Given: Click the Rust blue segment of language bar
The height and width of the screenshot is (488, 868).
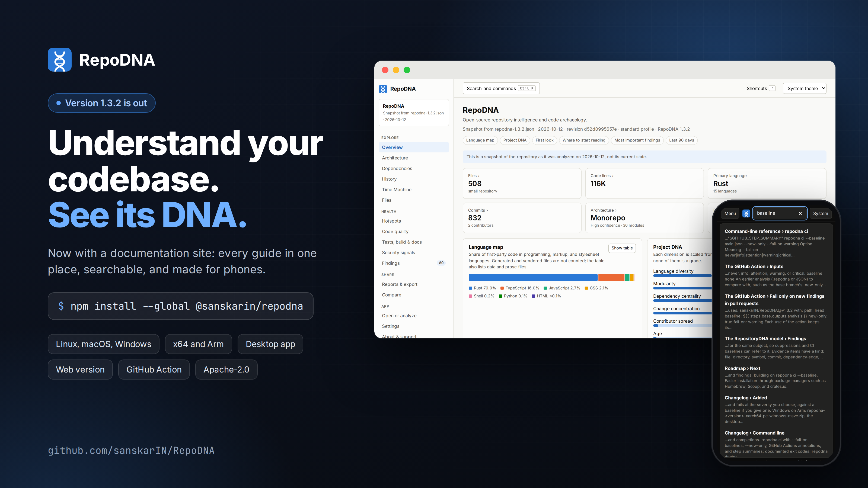Looking at the screenshot, I should (533, 278).
